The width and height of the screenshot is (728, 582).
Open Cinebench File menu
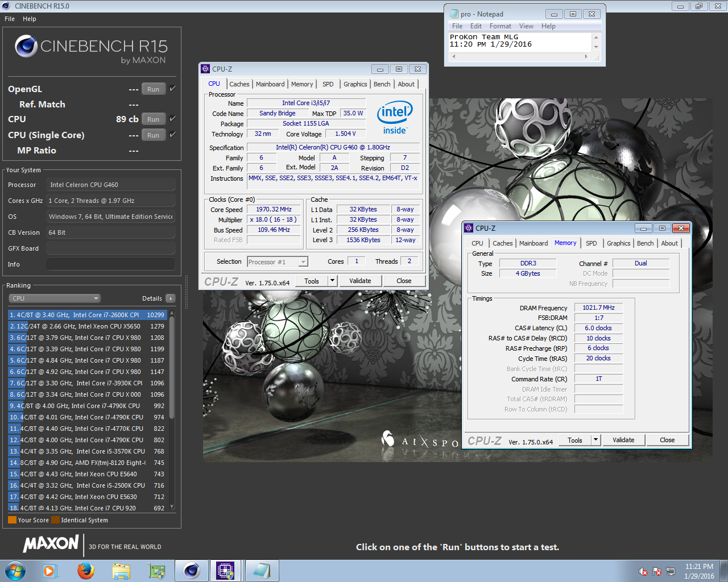click(x=10, y=19)
